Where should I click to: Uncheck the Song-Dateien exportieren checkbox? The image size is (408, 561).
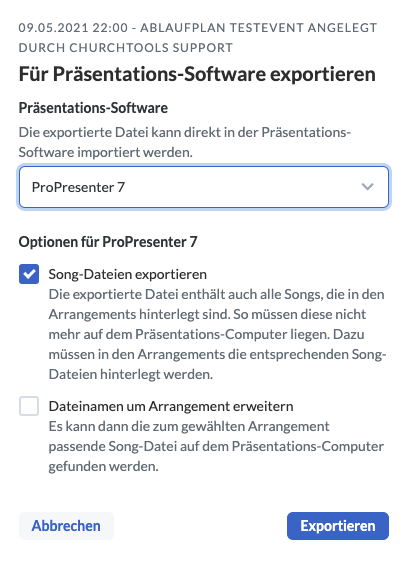[29, 274]
